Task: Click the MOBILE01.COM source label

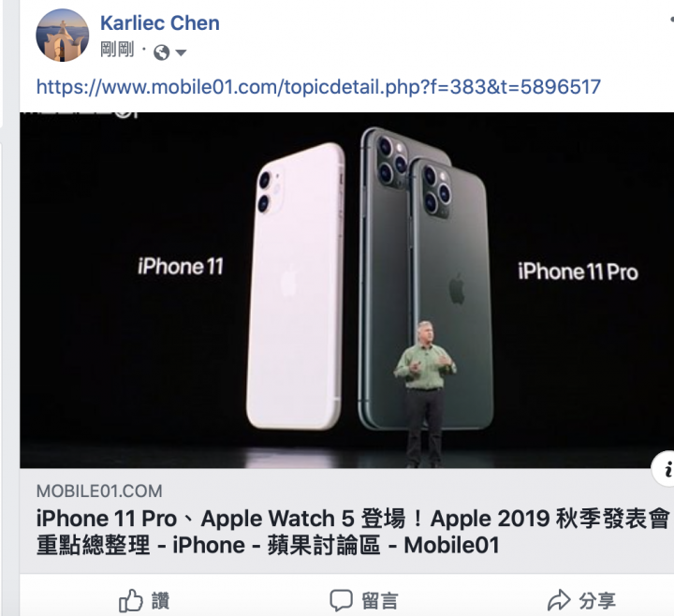Action: 99,491
